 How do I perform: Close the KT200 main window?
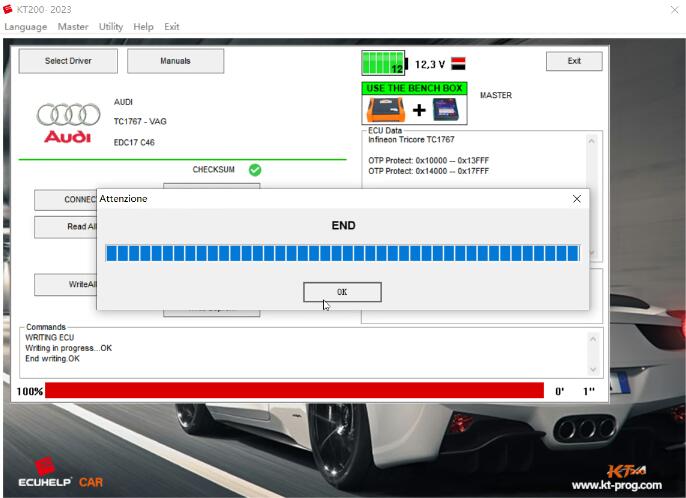pos(674,10)
